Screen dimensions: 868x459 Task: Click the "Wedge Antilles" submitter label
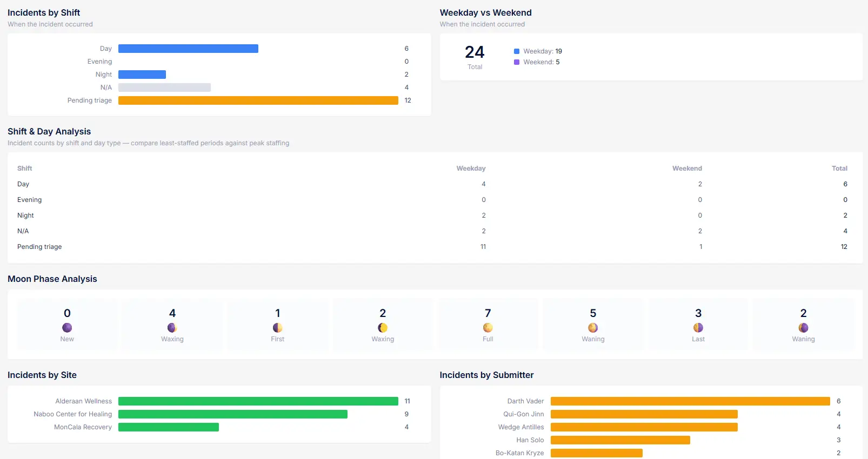521,427
